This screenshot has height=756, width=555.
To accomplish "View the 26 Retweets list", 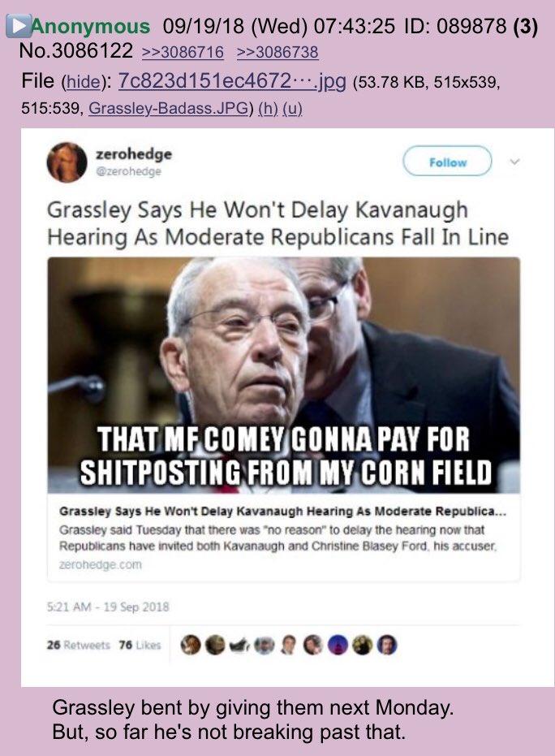I will (x=79, y=645).
